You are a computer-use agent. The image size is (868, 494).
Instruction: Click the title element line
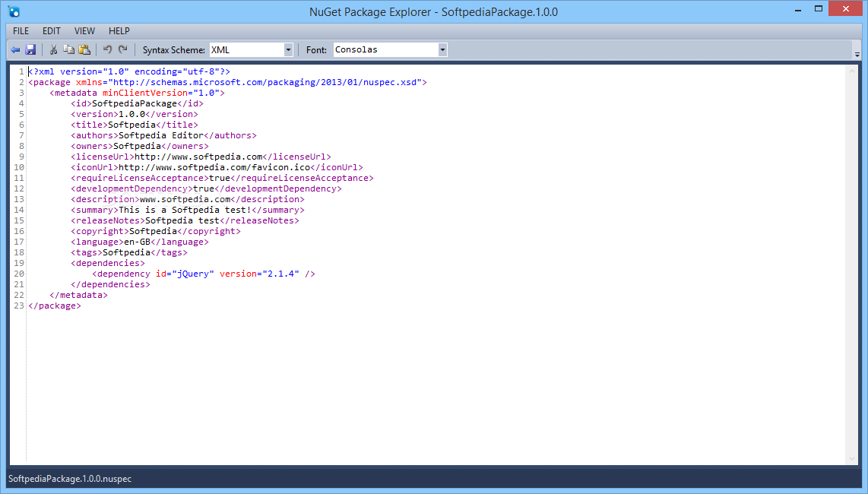[x=135, y=125]
